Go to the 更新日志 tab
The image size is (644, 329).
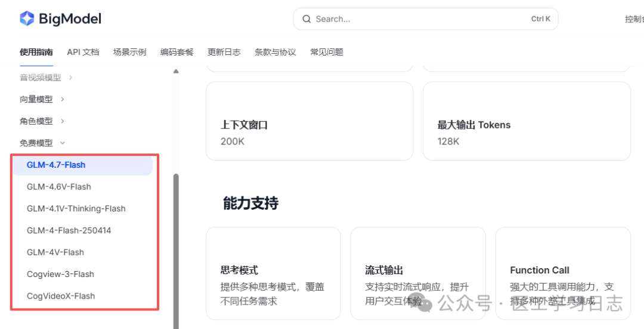pos(224,52)
